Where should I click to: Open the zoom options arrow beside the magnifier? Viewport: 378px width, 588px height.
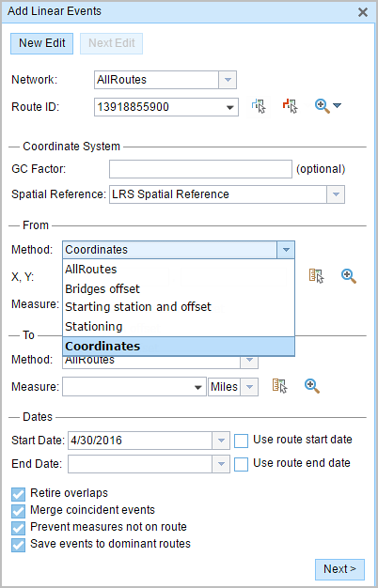coord(337,106)
